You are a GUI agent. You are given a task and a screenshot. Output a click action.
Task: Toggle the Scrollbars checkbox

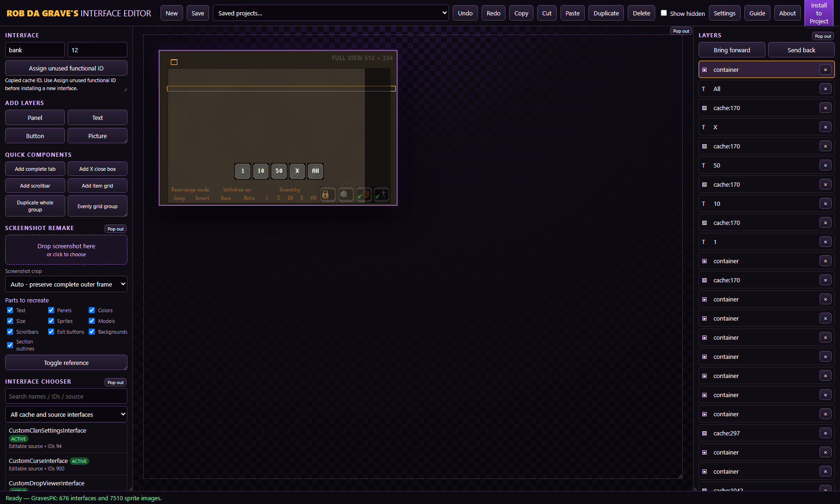click(10, 331)
